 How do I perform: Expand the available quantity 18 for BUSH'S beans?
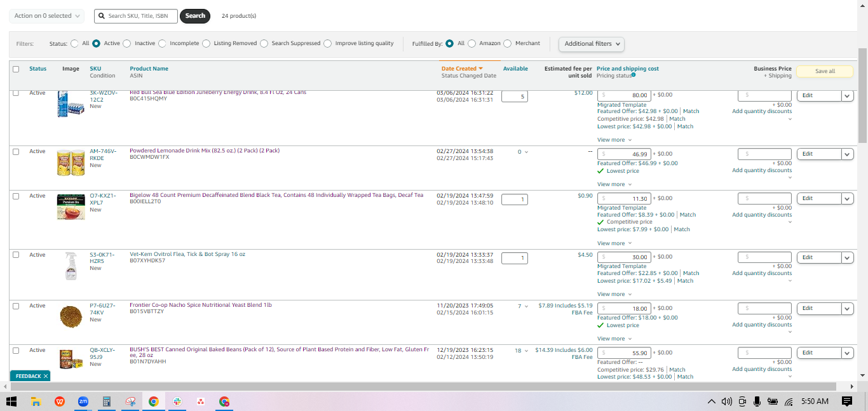522,351
